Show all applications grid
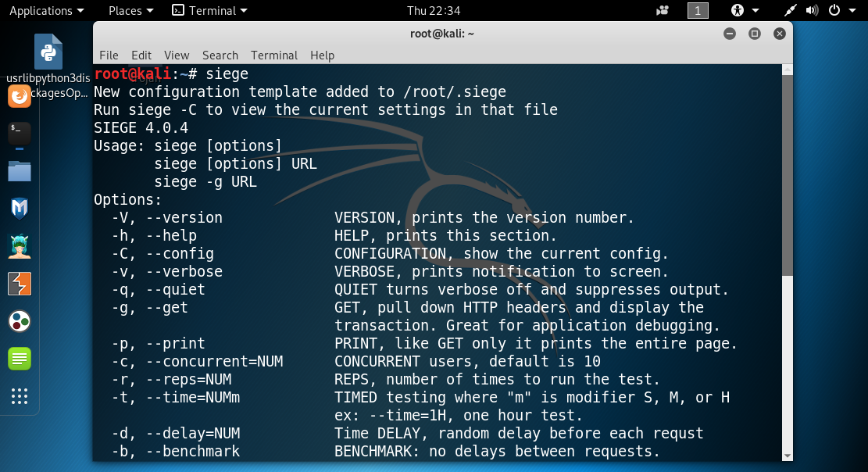 coord(20,396)
